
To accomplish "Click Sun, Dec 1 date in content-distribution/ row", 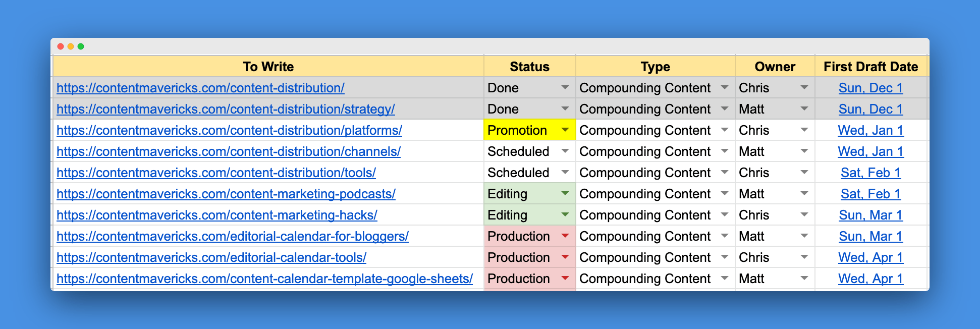I will (x=870, y=88).
